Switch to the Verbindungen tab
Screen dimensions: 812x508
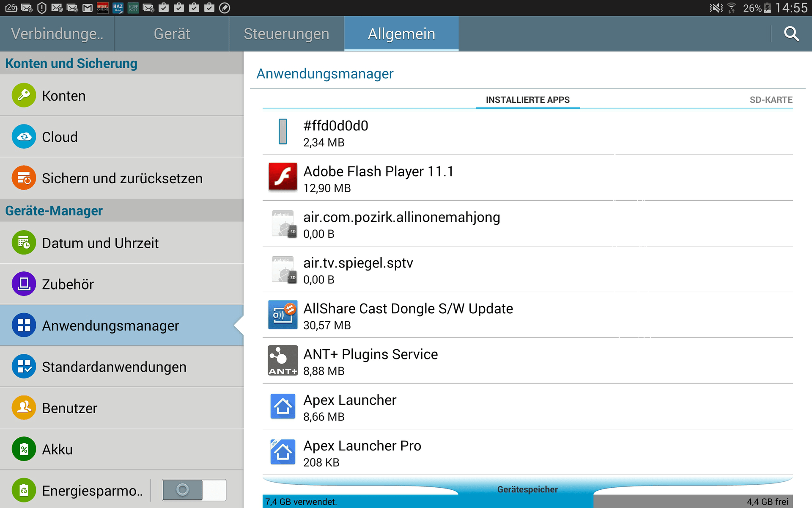[57, 34]
